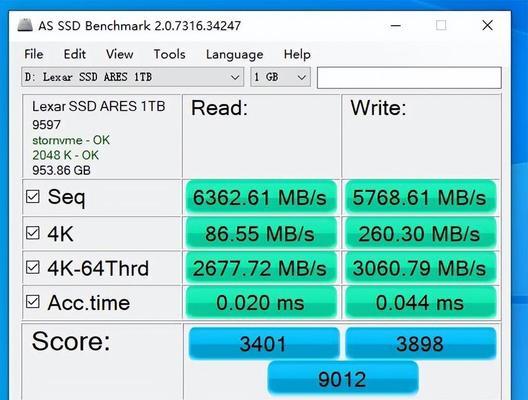Close the AS SSD Benchmark window
This screenshot has height=400, width=528.
coord(487,25)
